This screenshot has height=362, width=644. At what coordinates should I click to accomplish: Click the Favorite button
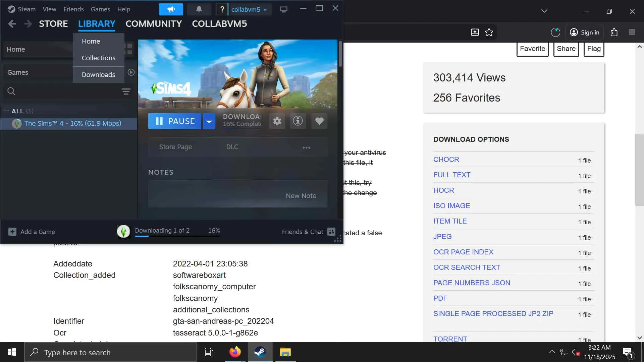532,49
